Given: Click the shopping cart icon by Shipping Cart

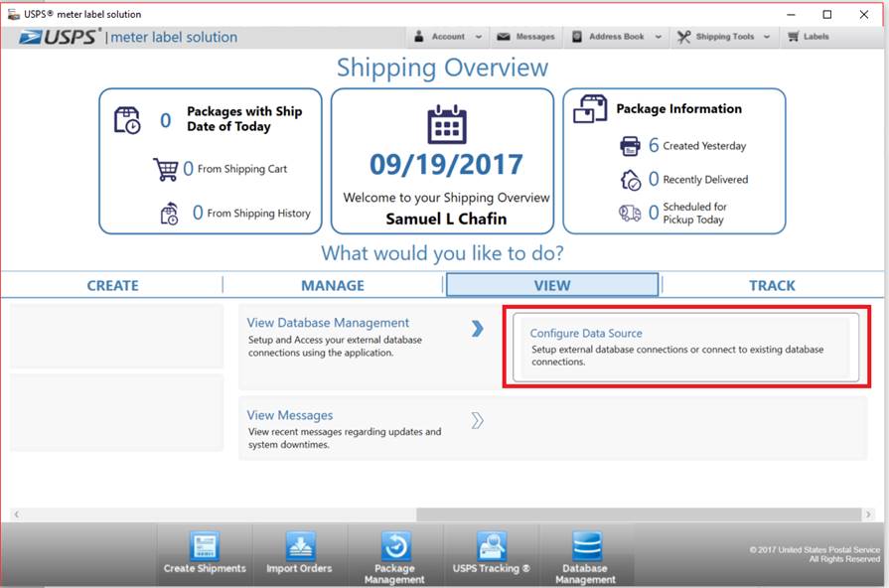Looking at the screenshot, I should (x=166, y=169).
